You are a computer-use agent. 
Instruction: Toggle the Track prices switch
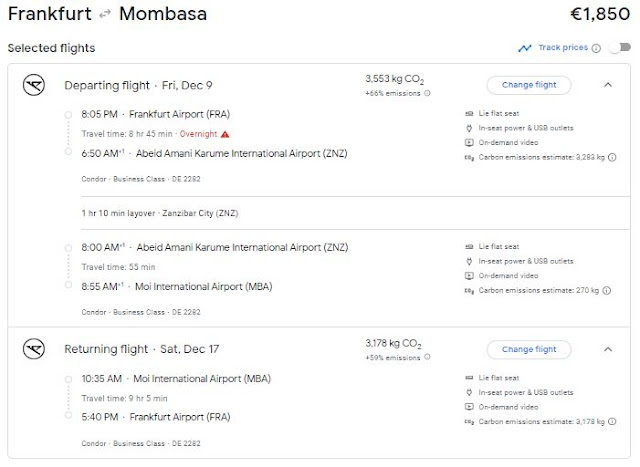click(x=619, y=48)
